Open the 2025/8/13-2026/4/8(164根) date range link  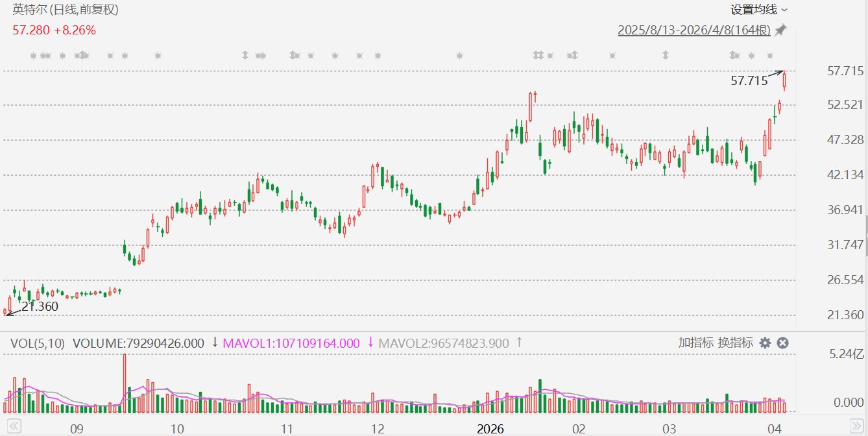pyautogui.click(x=694, y=30)
